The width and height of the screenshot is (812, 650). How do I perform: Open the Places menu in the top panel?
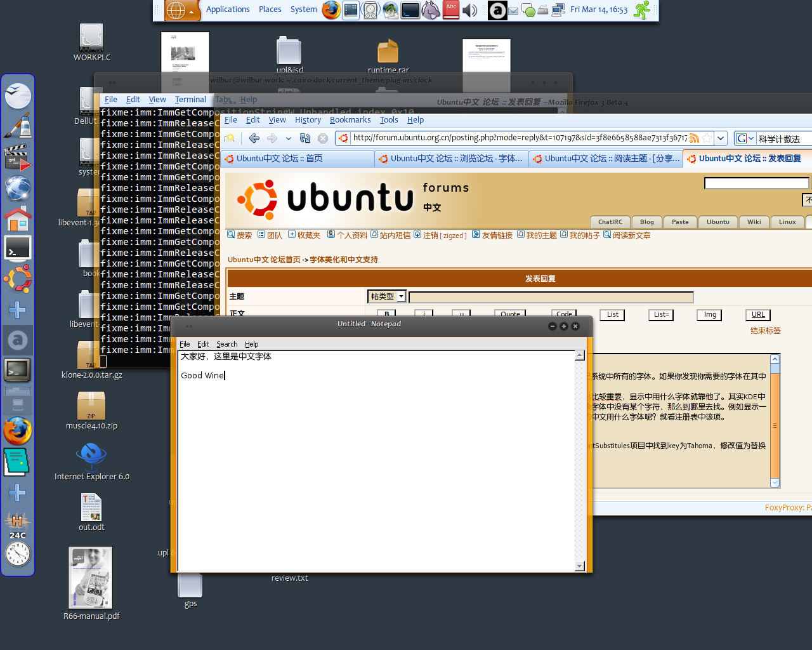pyautogui.click(x=270, y=10)
